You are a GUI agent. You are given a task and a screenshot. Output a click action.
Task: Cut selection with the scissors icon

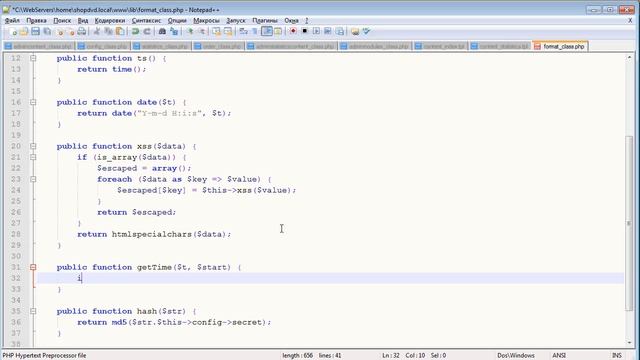(97, 31)
